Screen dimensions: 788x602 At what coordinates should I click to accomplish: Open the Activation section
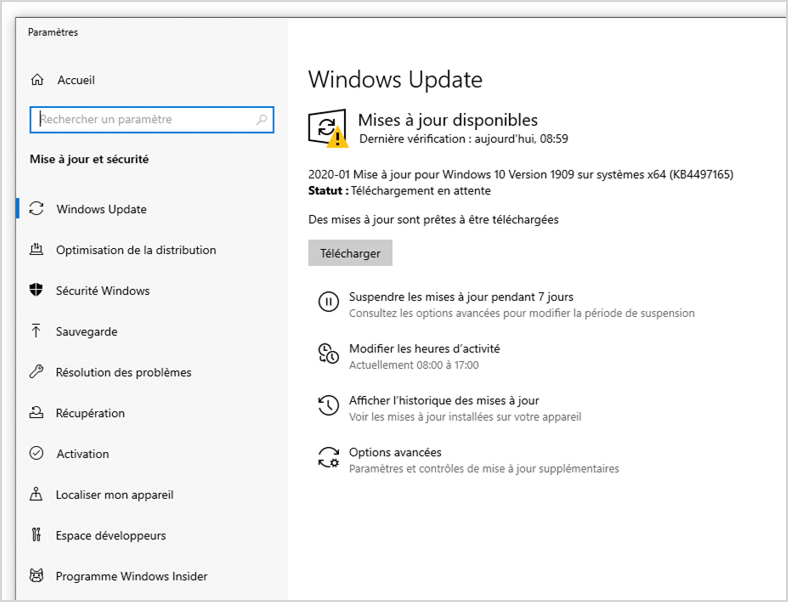82,454
